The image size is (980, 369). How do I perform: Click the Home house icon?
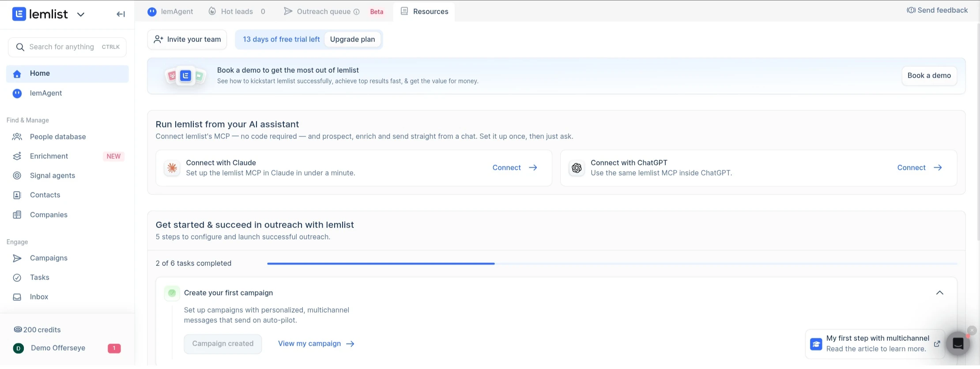17,74
